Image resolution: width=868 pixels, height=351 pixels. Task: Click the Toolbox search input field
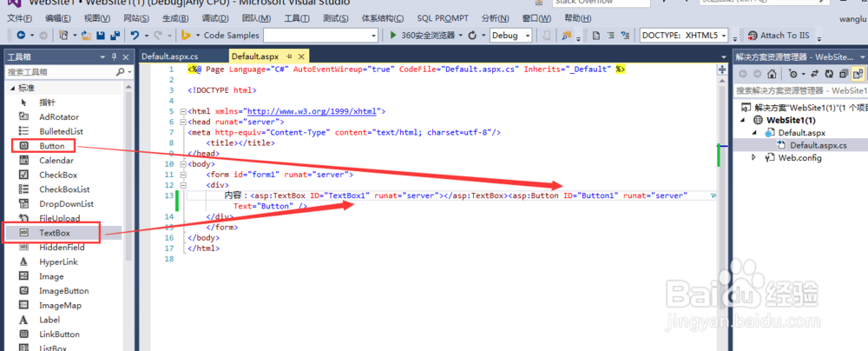[x=60, y=72]
